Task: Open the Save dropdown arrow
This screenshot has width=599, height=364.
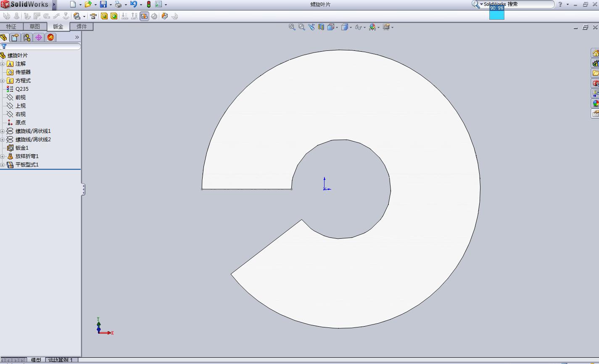Action: [111, 5]
